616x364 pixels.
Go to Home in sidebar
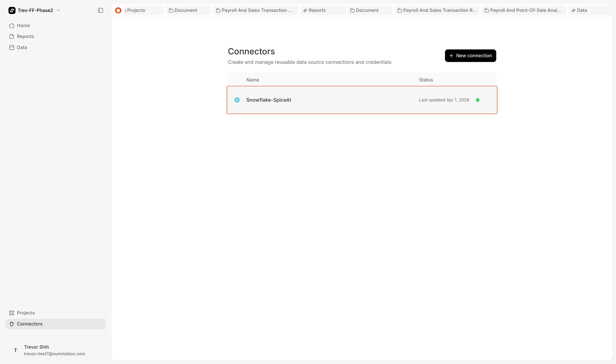click(55, 26)
